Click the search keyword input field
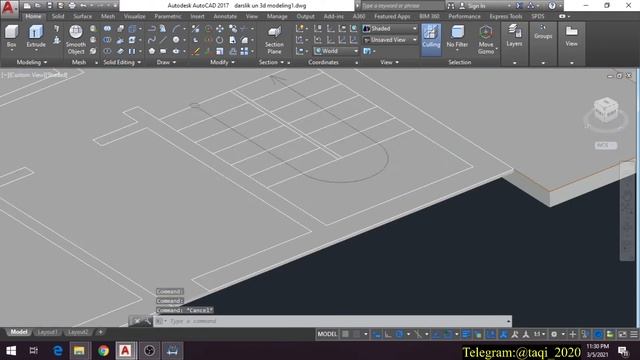Screen dimensions: 640x360 (x=402, y=6)
